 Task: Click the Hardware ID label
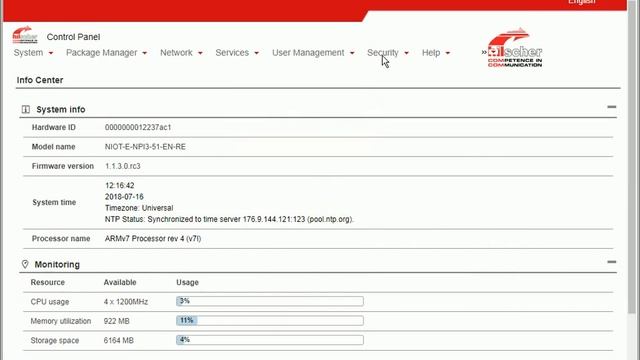pos(54,127)
